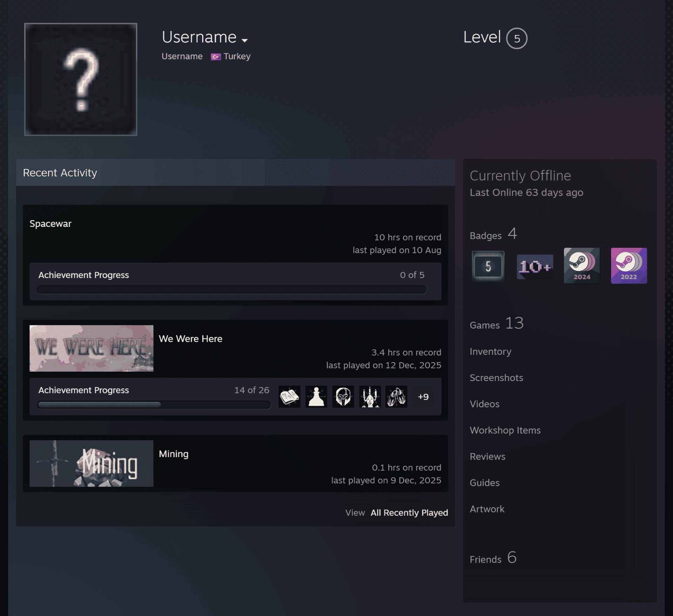
Task: Open the profile avatar image
Action: pos(81,79)
